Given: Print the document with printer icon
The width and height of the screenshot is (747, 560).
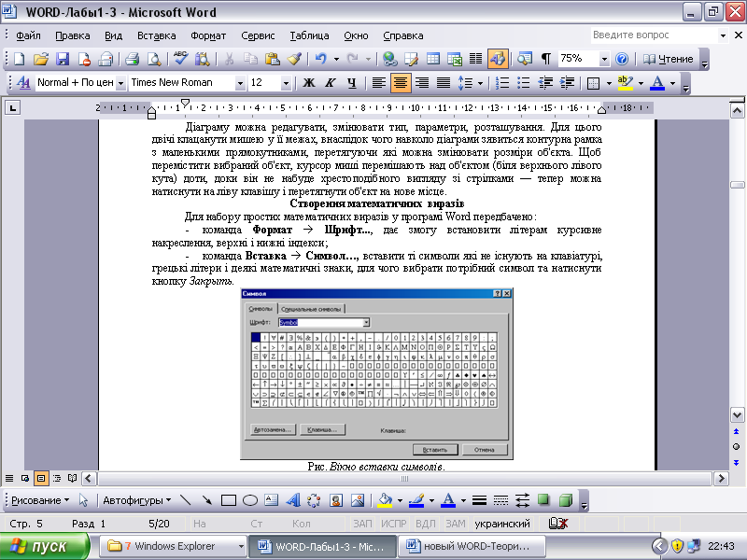Looking at the screenshot, I should tap(132, 59).
